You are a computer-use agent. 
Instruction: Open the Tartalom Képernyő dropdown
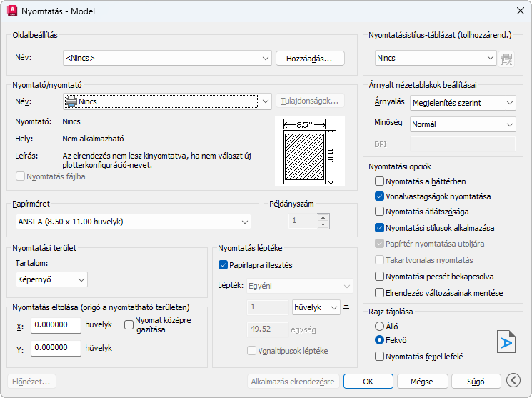[51, 279]
